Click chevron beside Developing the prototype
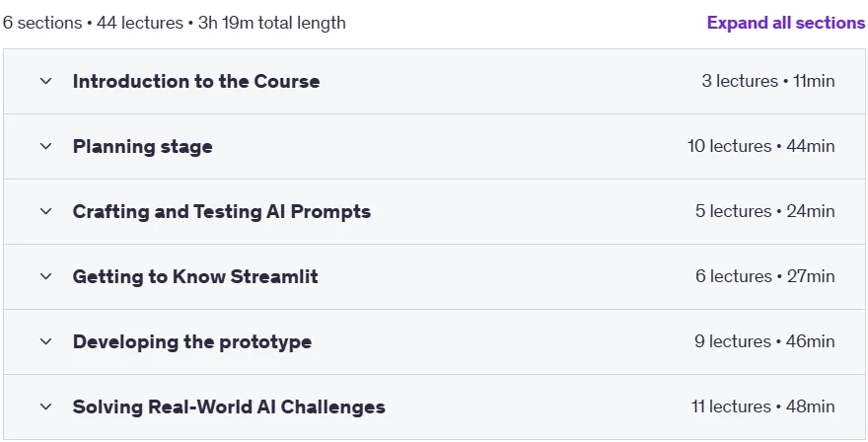Screen dimensions: 868x442 click(x=46, y=341)
